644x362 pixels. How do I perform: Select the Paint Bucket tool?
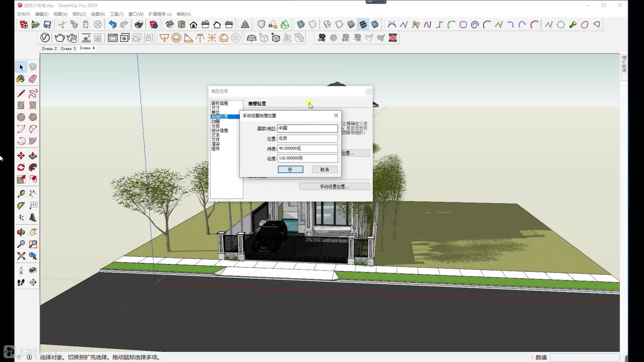[x=21, y=79]
